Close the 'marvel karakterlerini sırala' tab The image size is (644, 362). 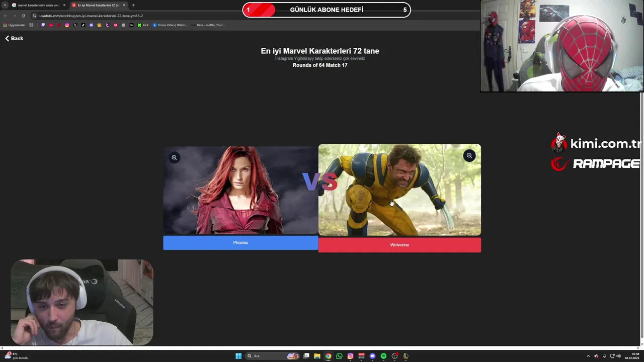tap(64, 5)
